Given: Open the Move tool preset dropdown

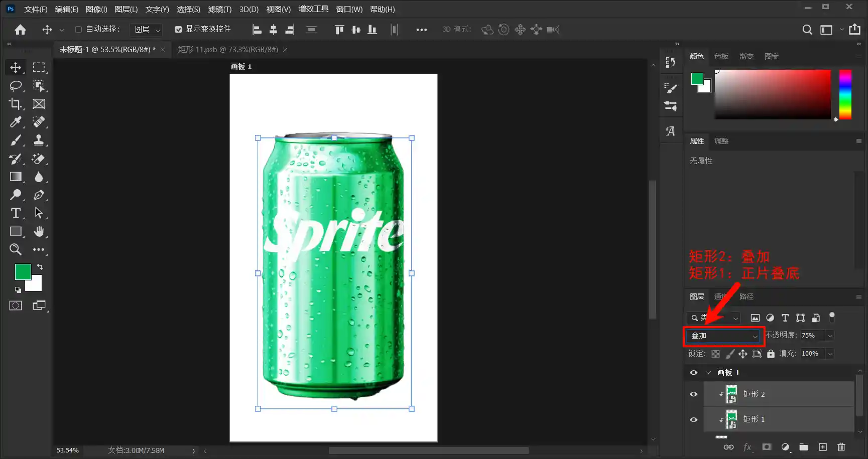Looking at the screenshot, I should point(62,30).
